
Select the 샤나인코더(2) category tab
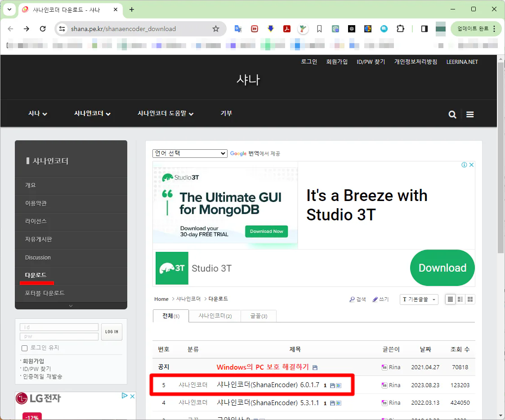click(x=215, y=316)
